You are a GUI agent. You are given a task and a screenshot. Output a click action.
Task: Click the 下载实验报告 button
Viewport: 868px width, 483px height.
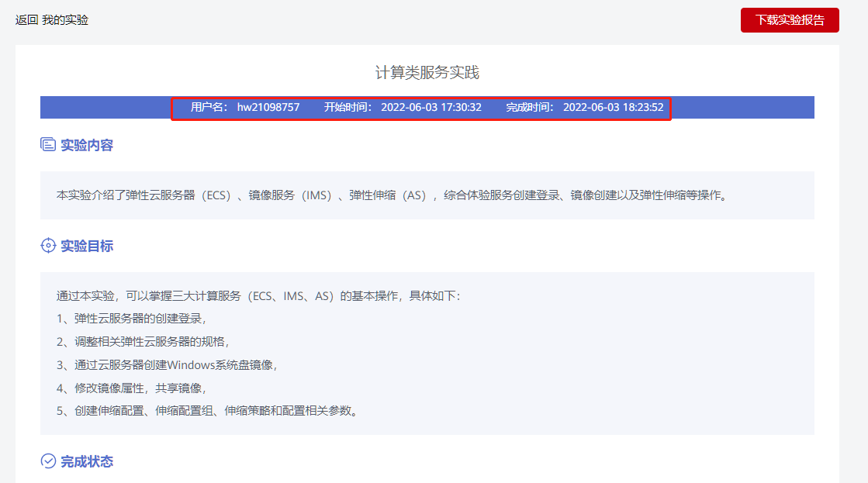790,20
